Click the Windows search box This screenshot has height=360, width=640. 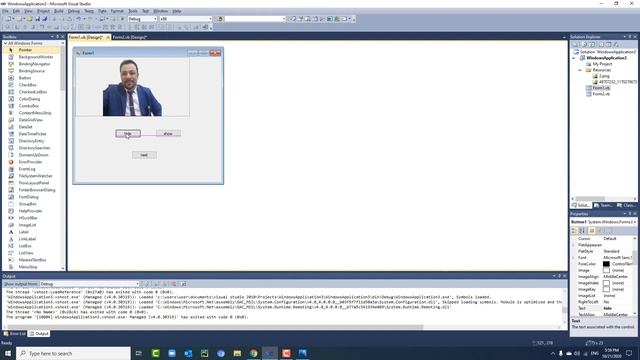click(x=73, y=353)
